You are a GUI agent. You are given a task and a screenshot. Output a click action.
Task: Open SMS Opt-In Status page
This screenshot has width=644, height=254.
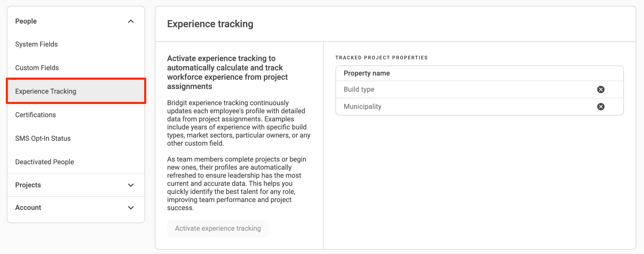[43, 138]
